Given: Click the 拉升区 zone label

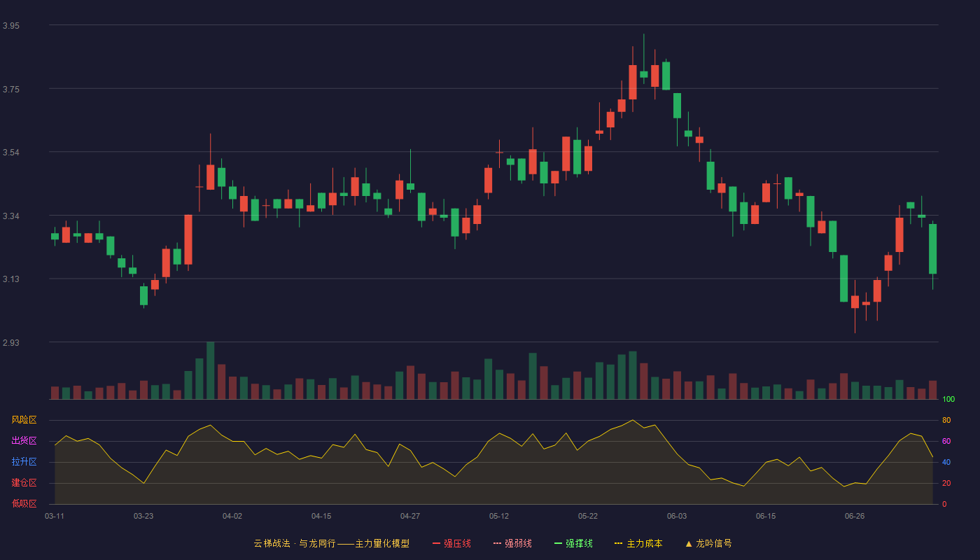Looking at the screenshot, I should click(24, 462).
